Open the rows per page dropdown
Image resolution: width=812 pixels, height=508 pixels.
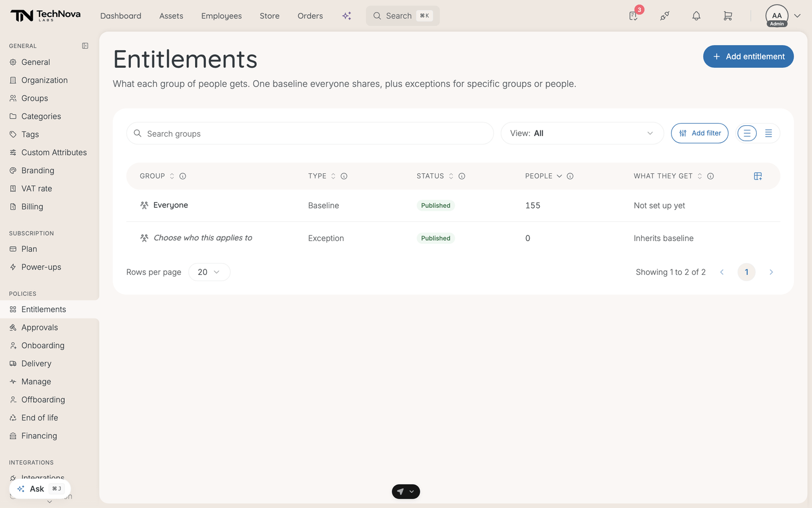(209, 272)
